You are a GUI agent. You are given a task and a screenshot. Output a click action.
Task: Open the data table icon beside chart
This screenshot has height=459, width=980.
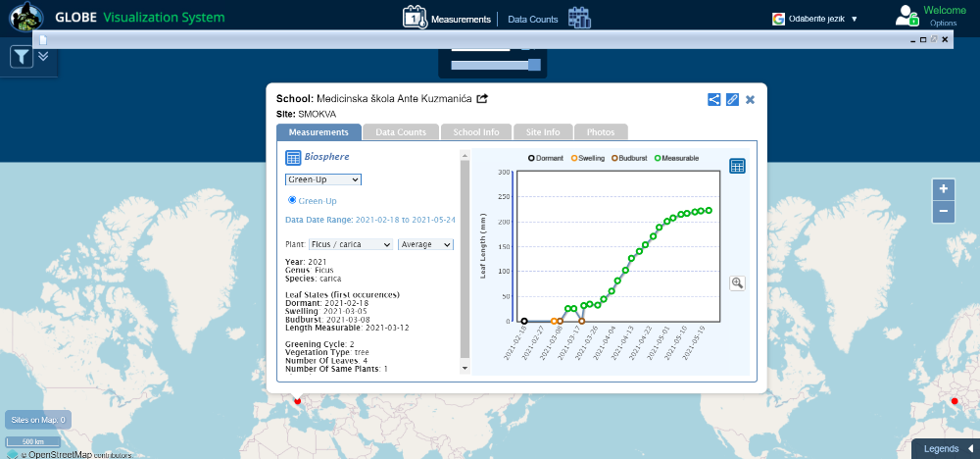click(x=738, y=167)
